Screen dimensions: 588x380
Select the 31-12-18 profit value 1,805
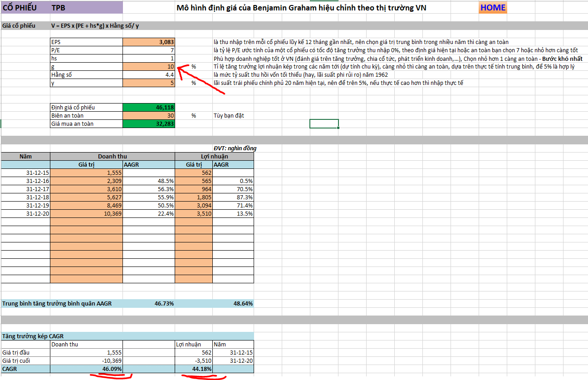click(x=194, y=197)
